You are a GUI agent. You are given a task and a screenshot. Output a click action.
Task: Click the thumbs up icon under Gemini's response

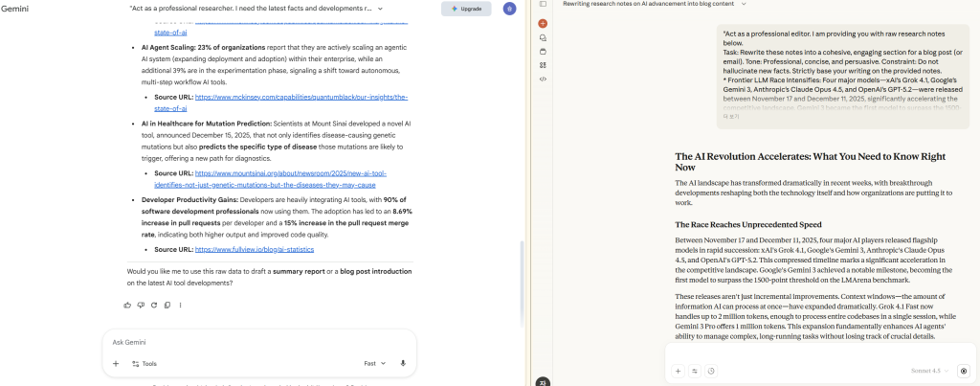click(127, 305)
